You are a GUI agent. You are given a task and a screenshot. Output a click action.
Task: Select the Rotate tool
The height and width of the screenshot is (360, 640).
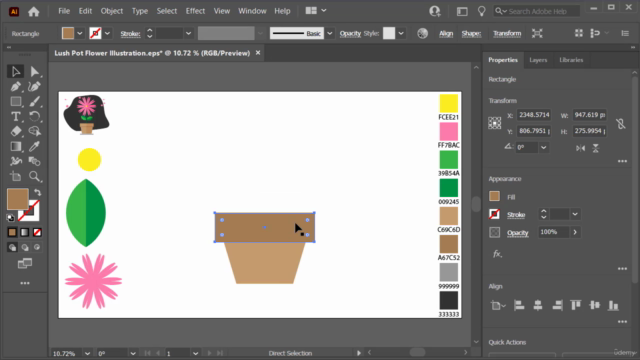pos(35,116)
